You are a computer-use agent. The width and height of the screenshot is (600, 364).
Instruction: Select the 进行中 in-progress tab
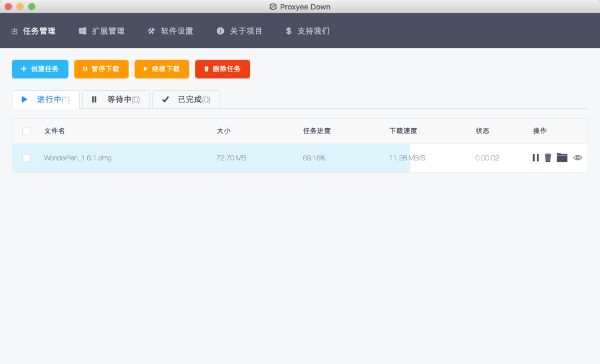[x=46, y=99]
